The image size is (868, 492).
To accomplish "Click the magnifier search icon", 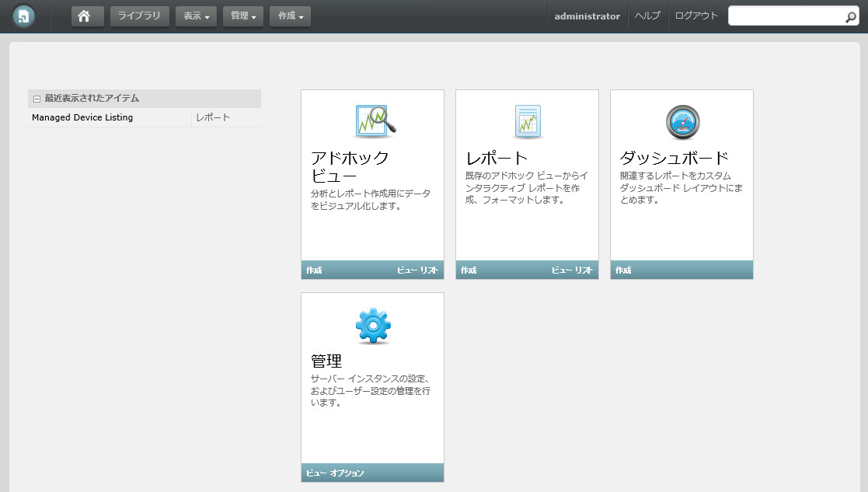I will [x=851, y=17].
